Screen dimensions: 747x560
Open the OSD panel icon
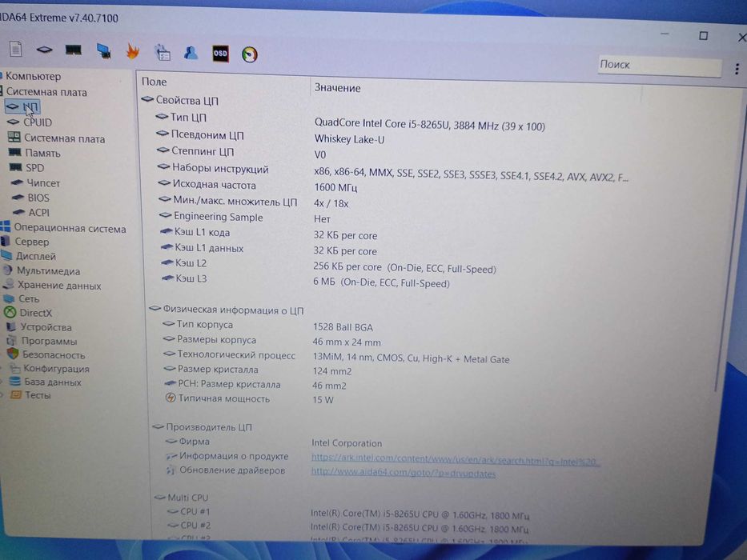click(x=220, y=54)
